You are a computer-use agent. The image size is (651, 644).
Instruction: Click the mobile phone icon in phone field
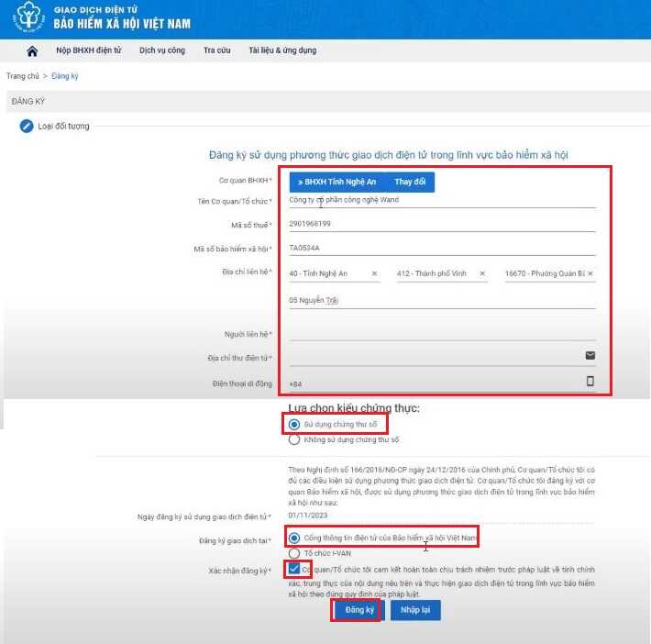click(x=590, y=381)
